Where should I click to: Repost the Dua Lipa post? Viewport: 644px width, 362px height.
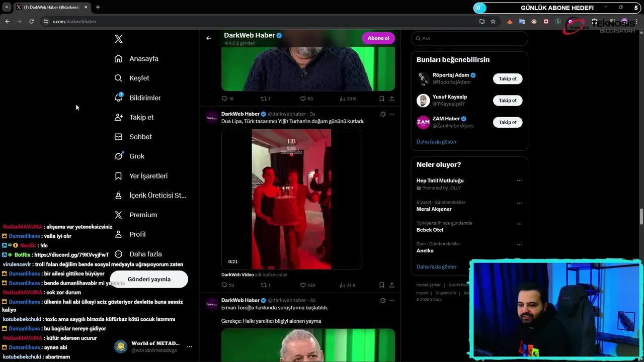265,285
